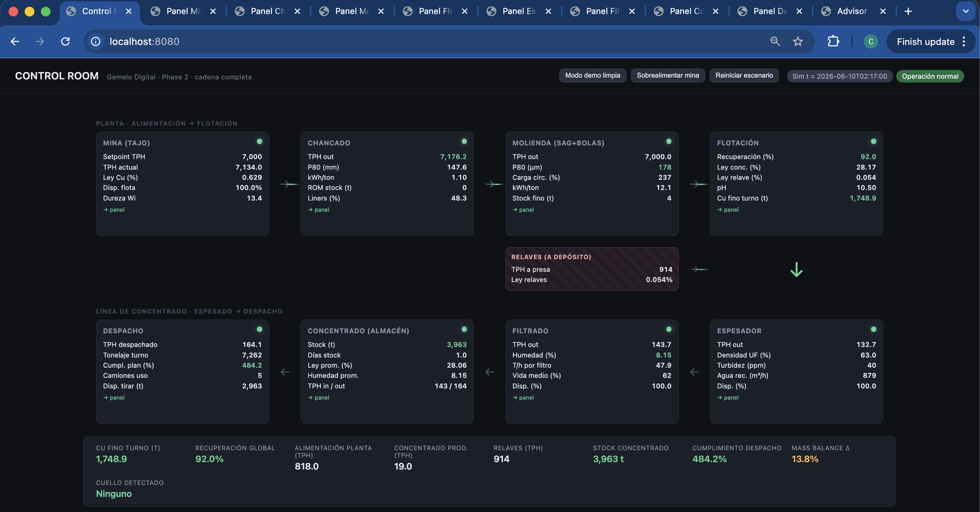Close the Panel Mi tab
This screenshot has height=512, width=980.
pyautogui.click(x=213, y=11)
